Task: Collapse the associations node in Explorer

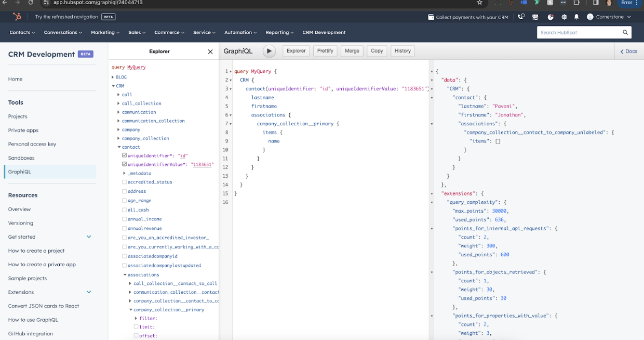Action: 125,274
